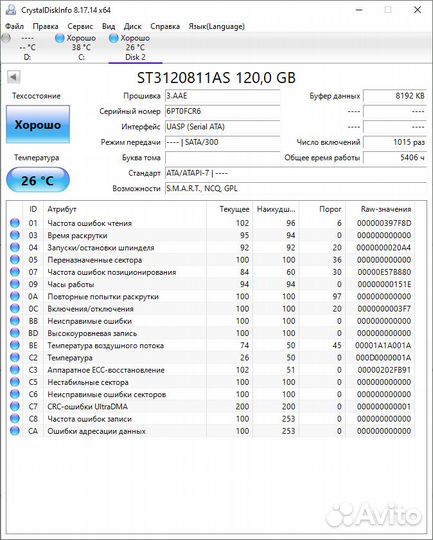433x540 pixels.
Task: Switch to the C: disk tab at 38 °C
Action: pyautogui.click(x=81, y=48)
